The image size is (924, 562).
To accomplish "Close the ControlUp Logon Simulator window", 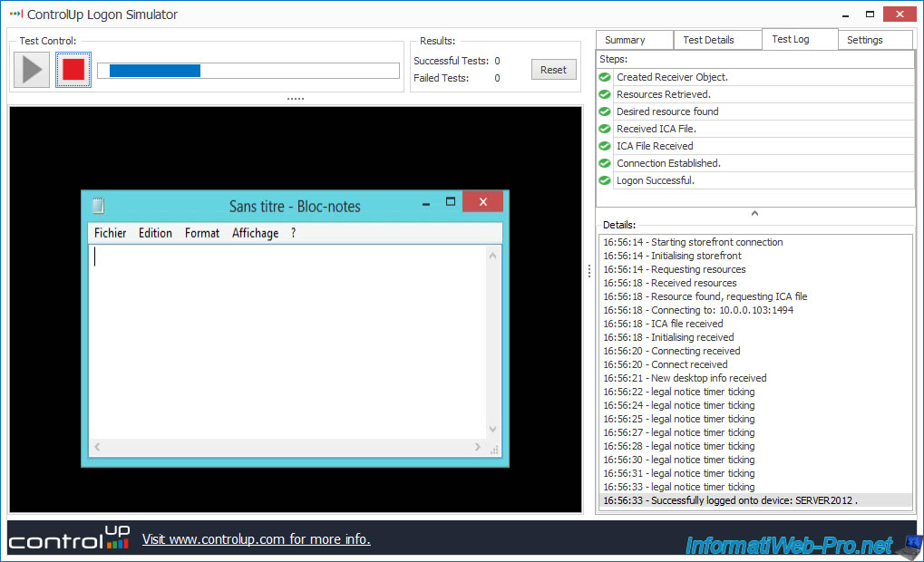I will (900, 14).
